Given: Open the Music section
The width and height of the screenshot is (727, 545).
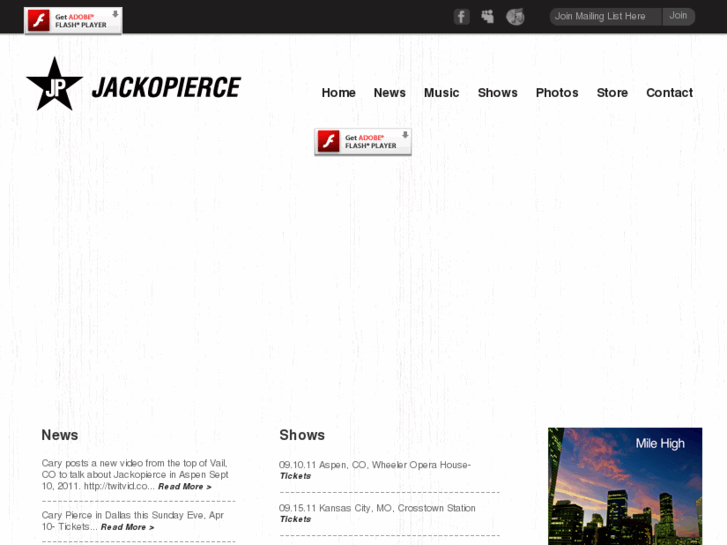Looking at the screenshot, I should pos(441,93).
